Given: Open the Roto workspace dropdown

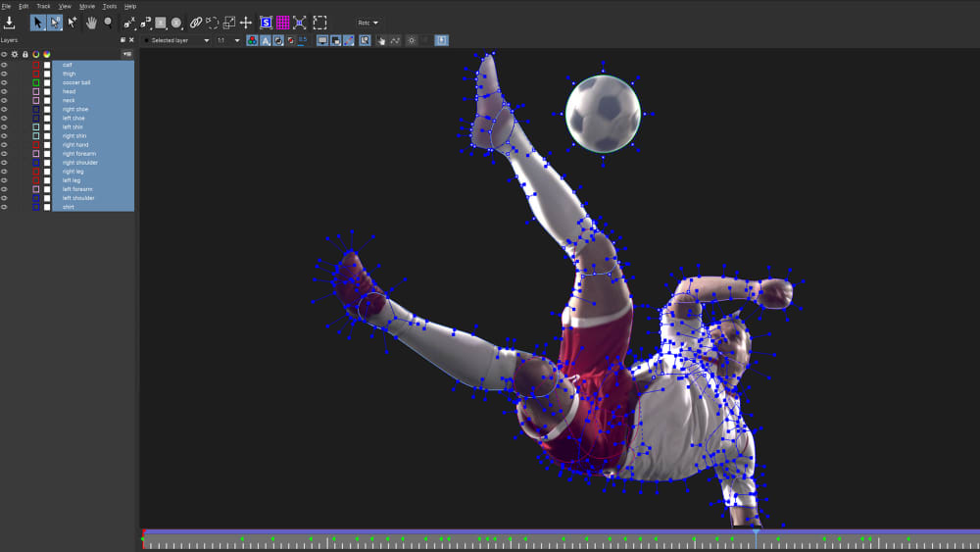Looking at the screenshot, I should (368, 23).
